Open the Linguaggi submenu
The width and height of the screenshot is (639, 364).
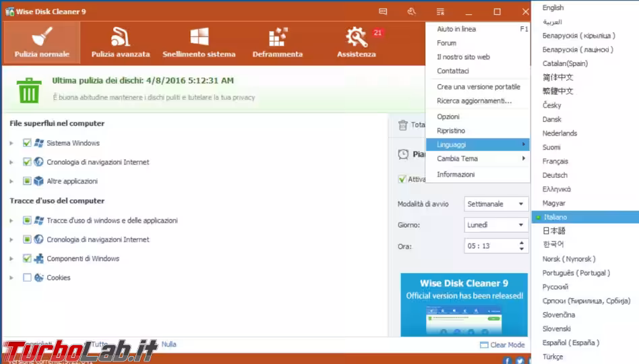click(x=478, y=144)
